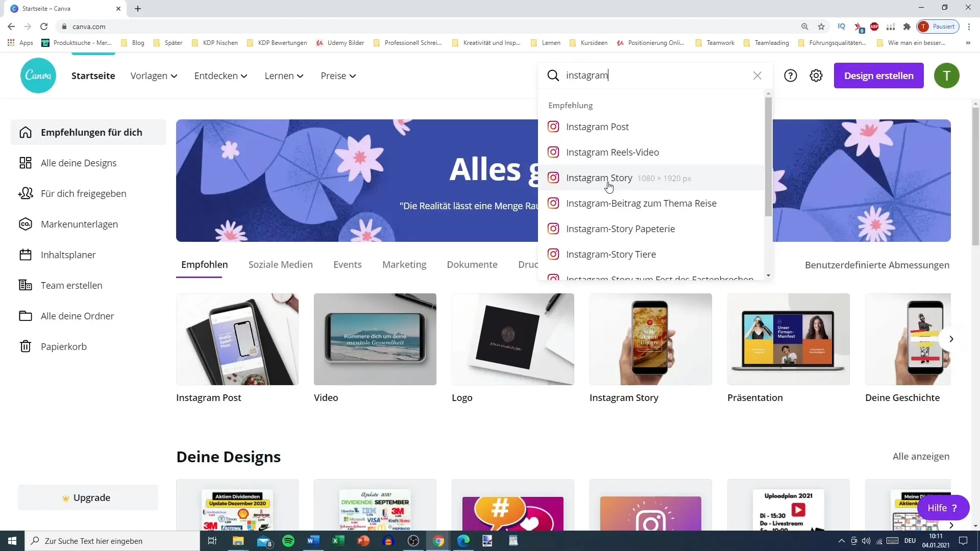Viewport: 980px width, 551px height.
Task: Open a new browser tab
Action: 138,9
